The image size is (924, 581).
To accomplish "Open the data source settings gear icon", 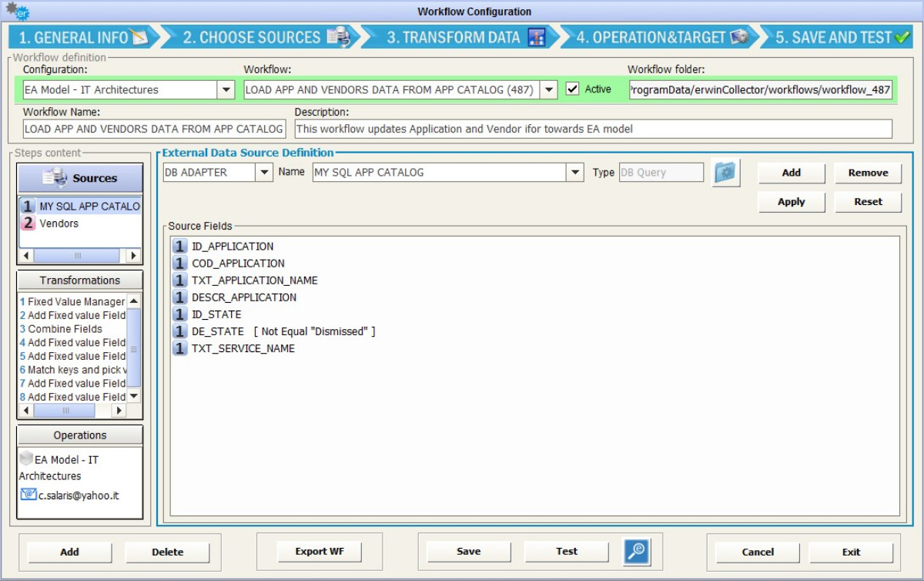I will tap(726, 173).
